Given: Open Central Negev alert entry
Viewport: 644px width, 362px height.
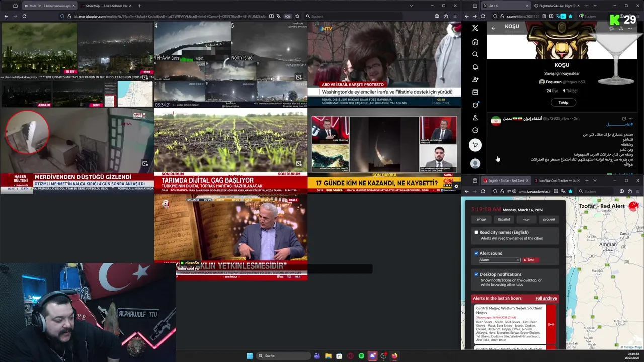Looking at the screenshot, I should (x=510, y=324).
